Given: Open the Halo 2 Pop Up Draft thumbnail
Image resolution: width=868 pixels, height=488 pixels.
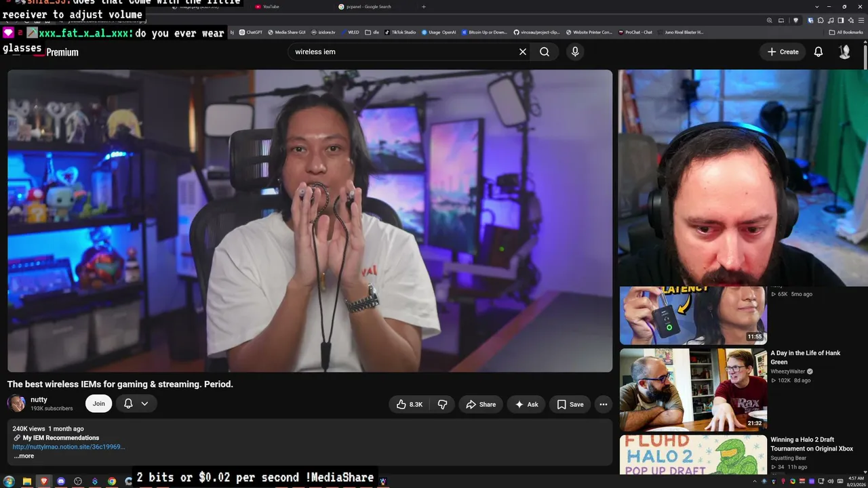Looking at the screenshot, I should tap(693, 455).
